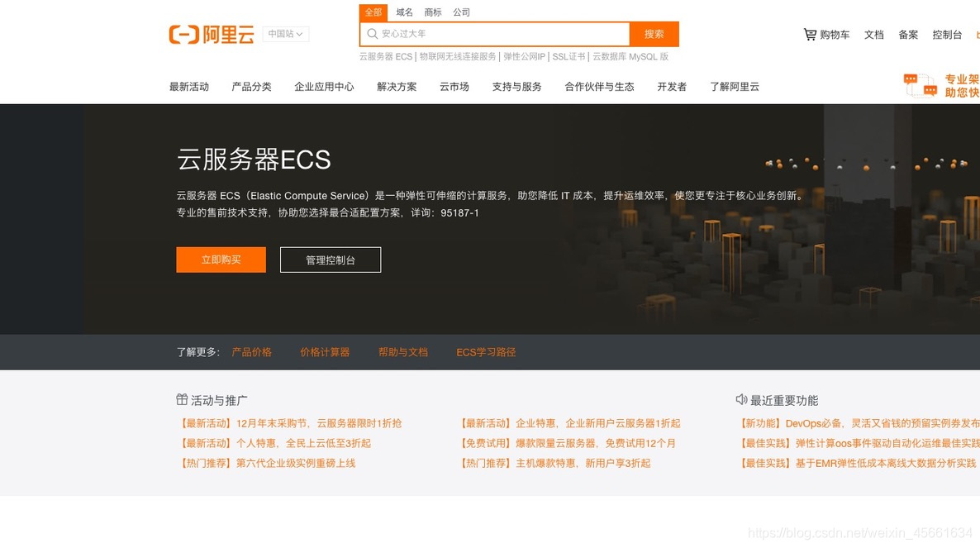980x548 pixels.
Task: Open the 云服务器 ECS suggestion link
Action: click(386, 57)
